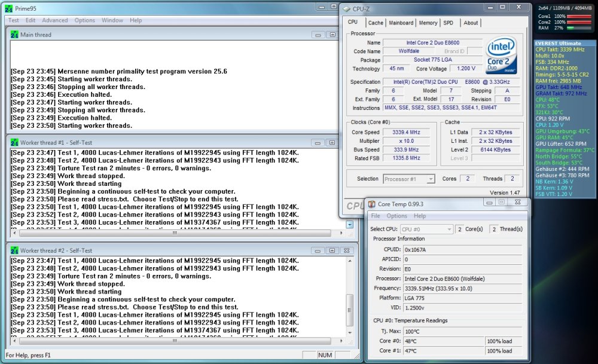Image resolution: width=598 pixels, height=364 pixels.
Task: Click the Frequency value '3339.51MHz (333.95 x 10.0)'
Action: point(463,289)
